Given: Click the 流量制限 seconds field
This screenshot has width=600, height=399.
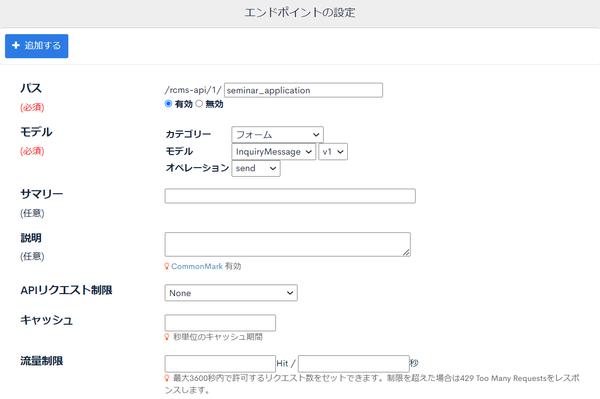Looking at the screenshot, I should pos(354,363).
